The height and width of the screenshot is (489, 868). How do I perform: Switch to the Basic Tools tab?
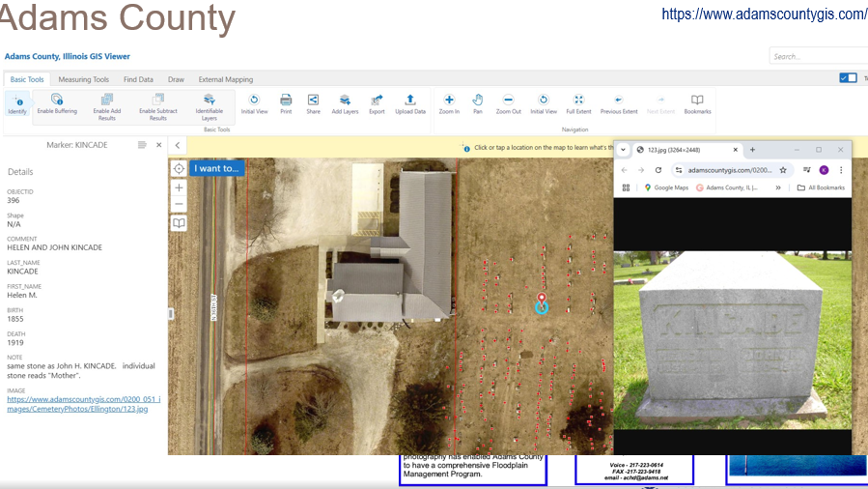tap(27, 79)
